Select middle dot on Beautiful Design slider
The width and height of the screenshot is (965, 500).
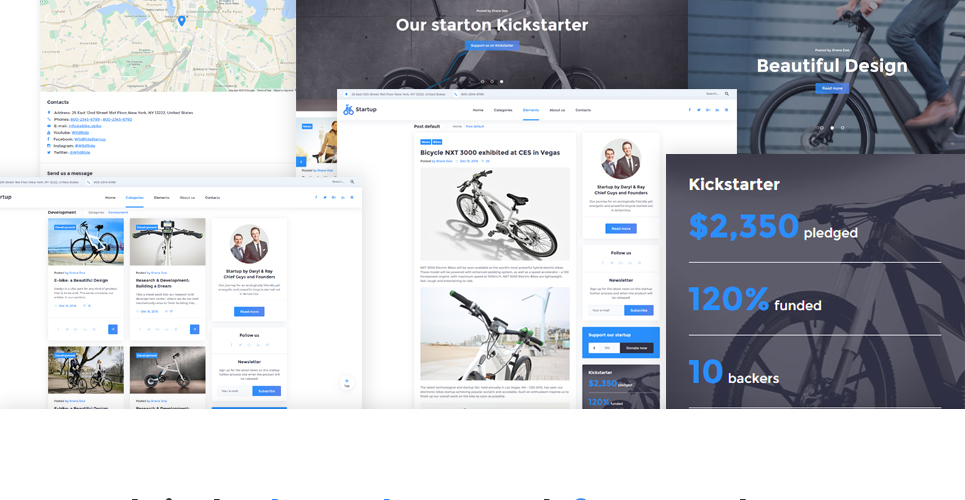832,128
